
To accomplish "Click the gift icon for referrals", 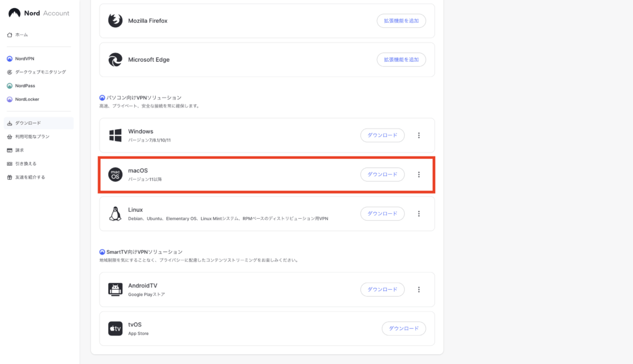I will click(10, 177).
